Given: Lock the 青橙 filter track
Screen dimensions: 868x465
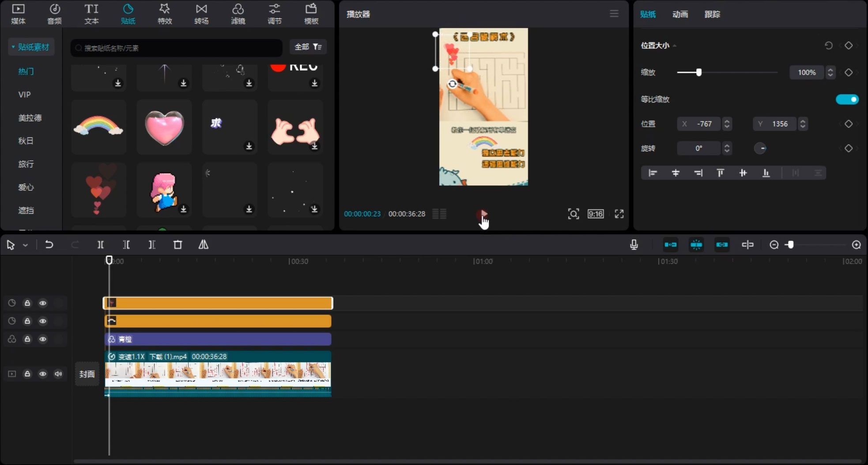Looking at the screenshot, I should pos(27,339).
